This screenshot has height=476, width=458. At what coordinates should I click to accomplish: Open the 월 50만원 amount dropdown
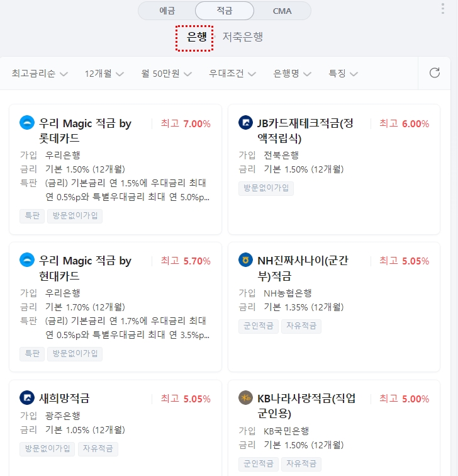(166, 74)
